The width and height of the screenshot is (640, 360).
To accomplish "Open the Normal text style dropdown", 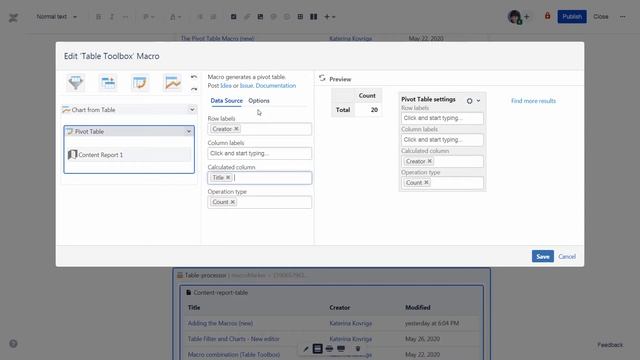I will click(56, 17).
